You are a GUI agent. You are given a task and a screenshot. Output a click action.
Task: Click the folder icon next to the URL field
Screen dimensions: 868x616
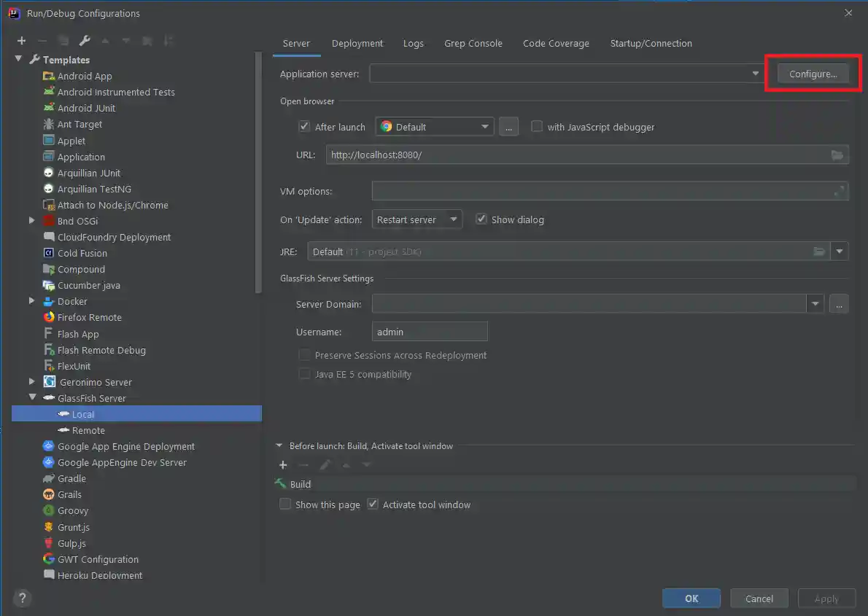(837, 155)
